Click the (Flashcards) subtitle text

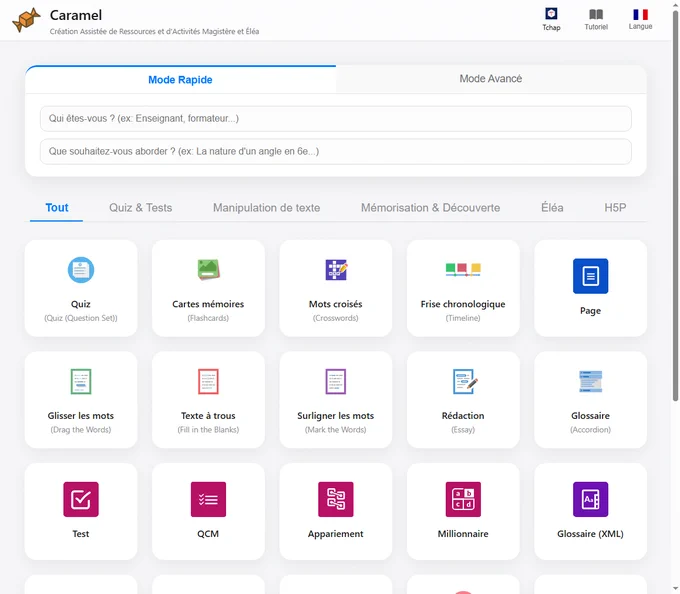(x=208, y=318)
